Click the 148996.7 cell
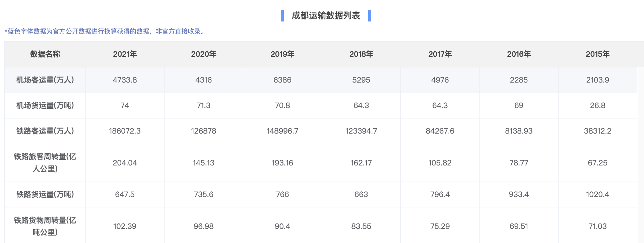This screenshot has height=243, width=644. click(x=282, y=131)
